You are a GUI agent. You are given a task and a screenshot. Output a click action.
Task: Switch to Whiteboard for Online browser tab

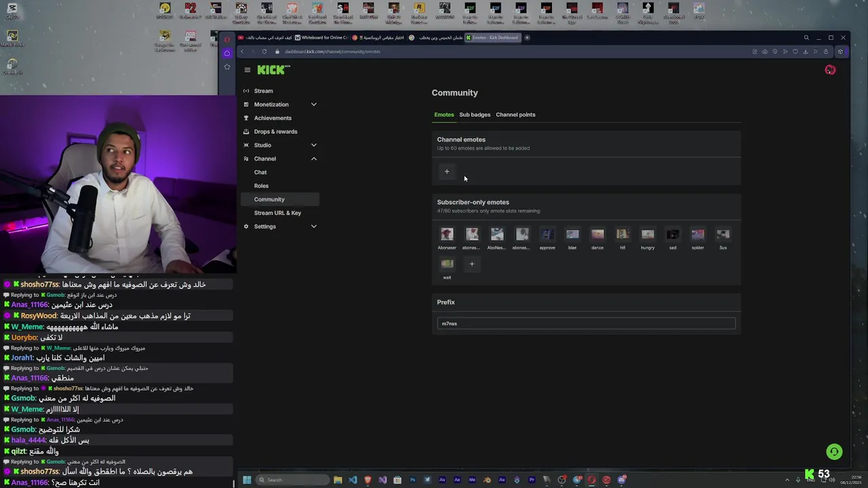[x=323, y=37]
